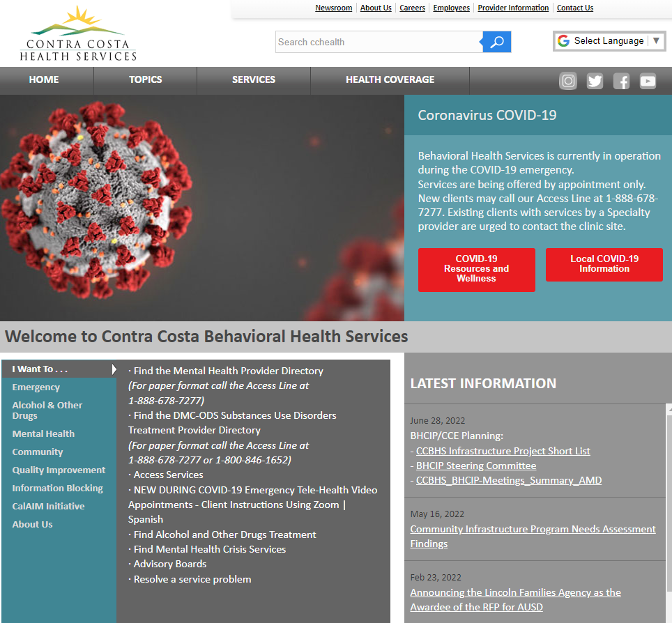Open the Employees link
The image size is (672, 623).
[451, 8]
